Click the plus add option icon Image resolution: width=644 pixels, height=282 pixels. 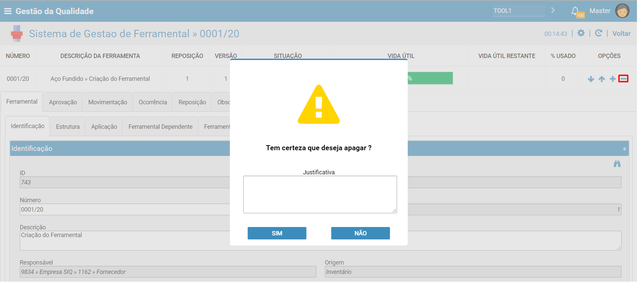point(613,79)
